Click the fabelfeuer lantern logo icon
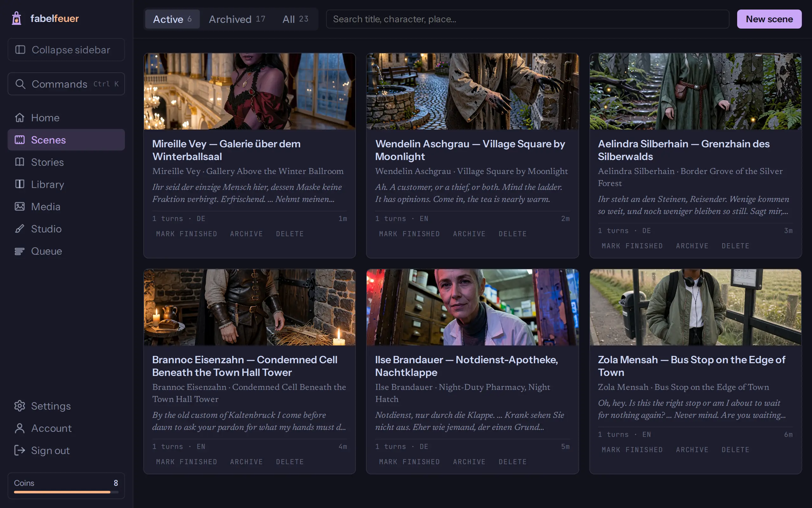 (x=16, y=18)
